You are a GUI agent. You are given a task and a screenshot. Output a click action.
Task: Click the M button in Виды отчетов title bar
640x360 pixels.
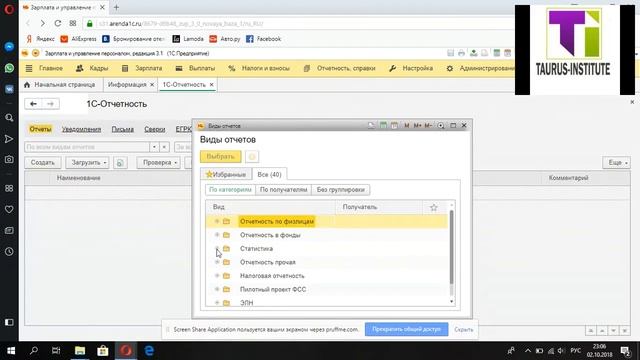coord(407,126)
